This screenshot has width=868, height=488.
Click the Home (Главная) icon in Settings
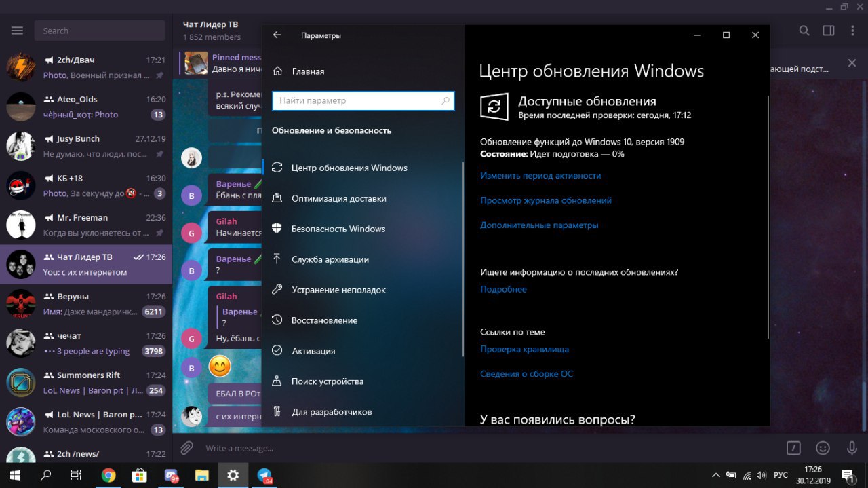click(x=277, y=71)
